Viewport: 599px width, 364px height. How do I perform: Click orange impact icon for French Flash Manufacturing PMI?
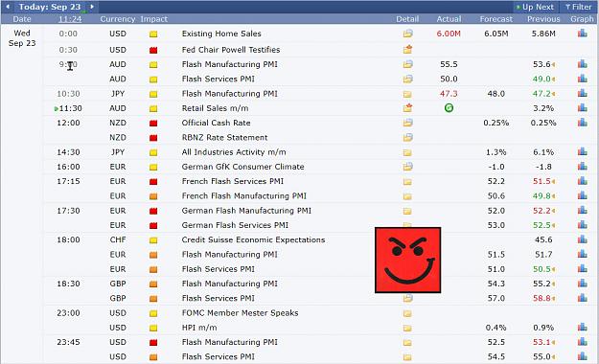(x=153, y=196)
